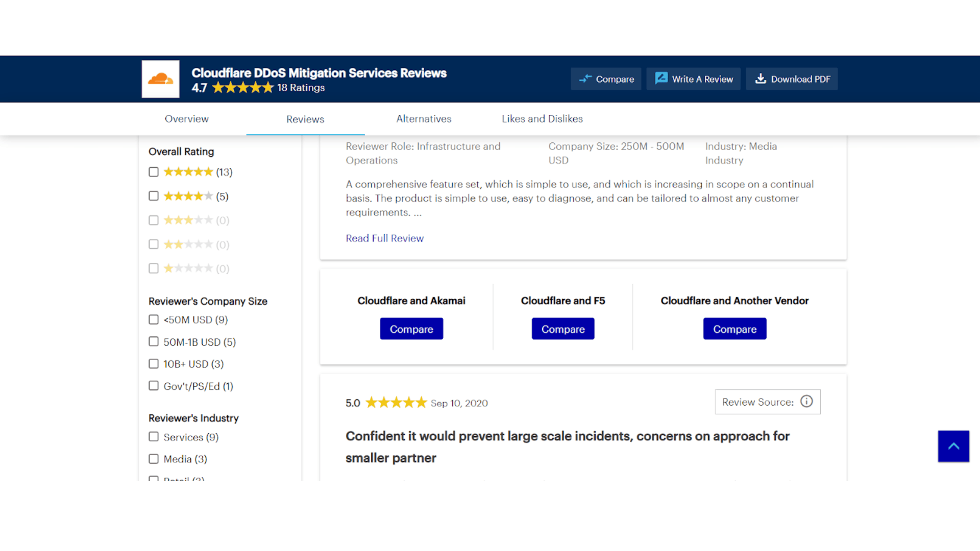Click the Write A Review pencil icon
This screenshot has width=980, height=551.
(x=661, y=78)
